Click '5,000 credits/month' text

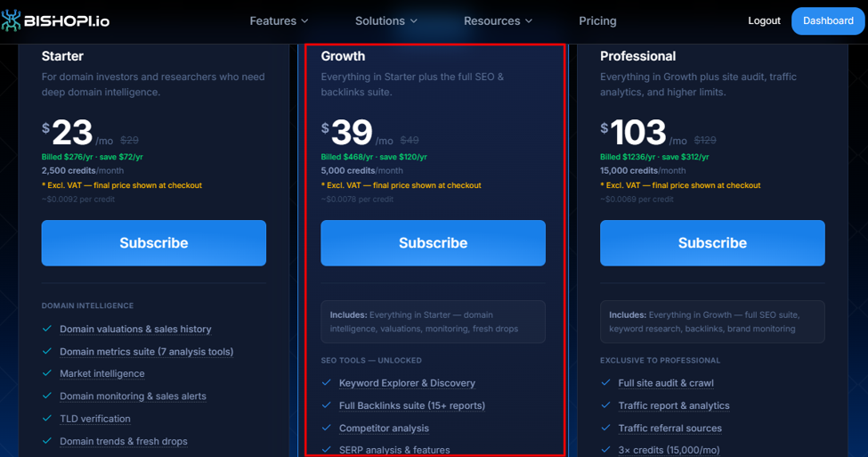pos(362,171)
